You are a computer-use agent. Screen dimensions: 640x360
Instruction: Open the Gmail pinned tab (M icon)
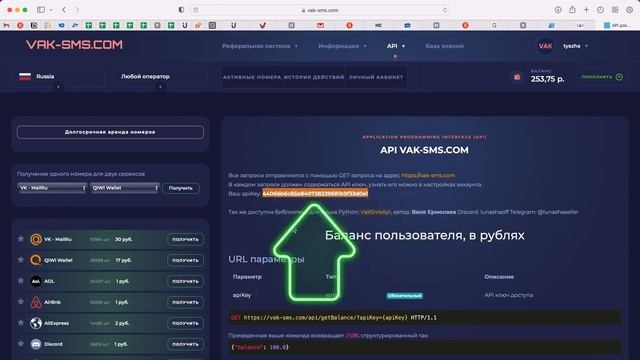[6, 25]
